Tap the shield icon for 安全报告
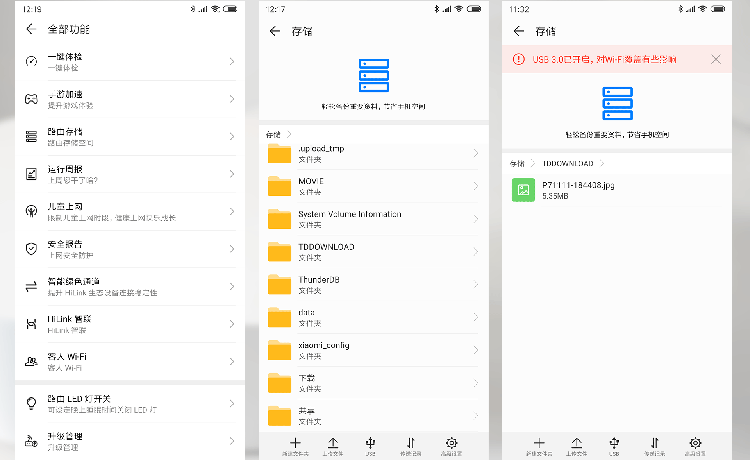The image size is (750, 460). tap(31, 249)
